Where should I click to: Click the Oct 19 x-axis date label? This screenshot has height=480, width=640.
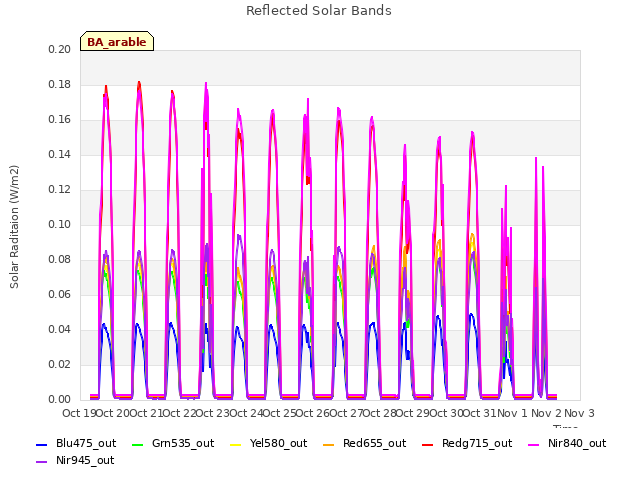79,413
